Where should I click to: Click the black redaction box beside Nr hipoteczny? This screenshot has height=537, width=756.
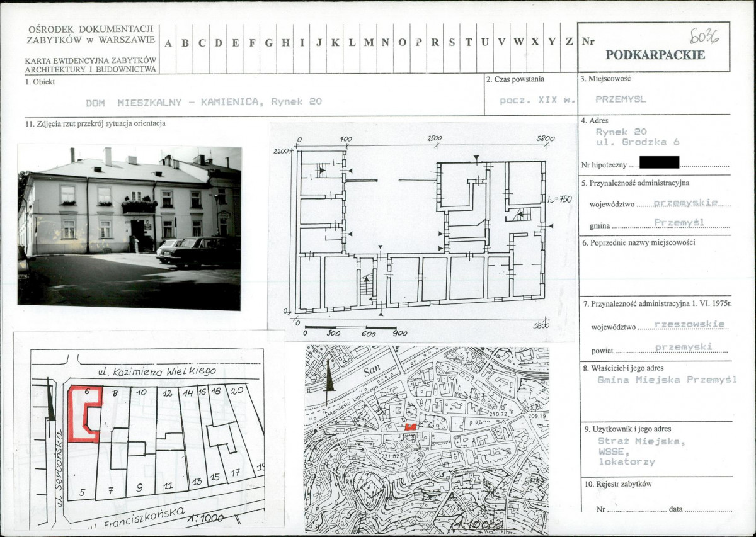click(659, 162)
